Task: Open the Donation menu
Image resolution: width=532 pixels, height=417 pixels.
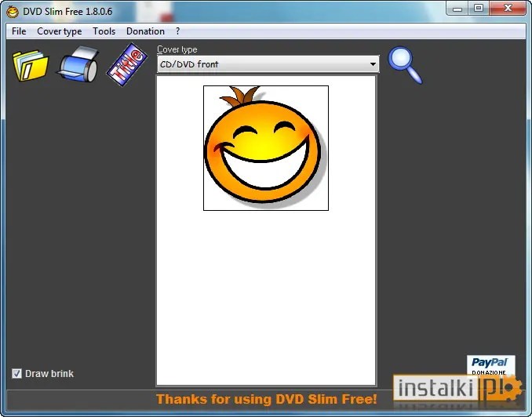Action: tap(145, 31)
